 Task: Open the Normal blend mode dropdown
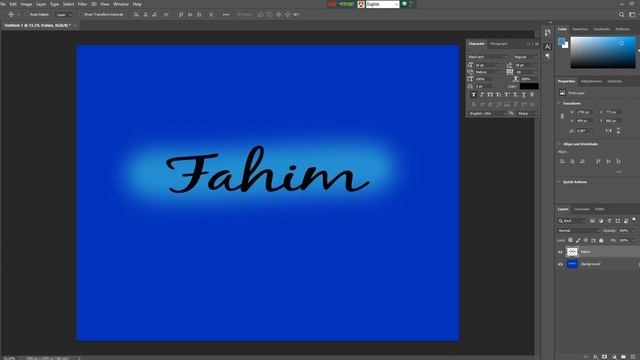578,231
